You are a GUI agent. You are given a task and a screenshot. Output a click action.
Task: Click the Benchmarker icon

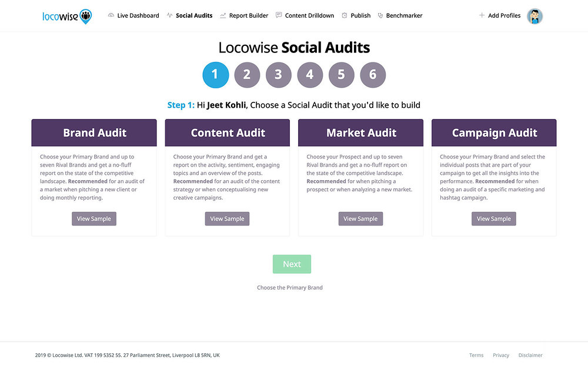click(x=380, y=15)
